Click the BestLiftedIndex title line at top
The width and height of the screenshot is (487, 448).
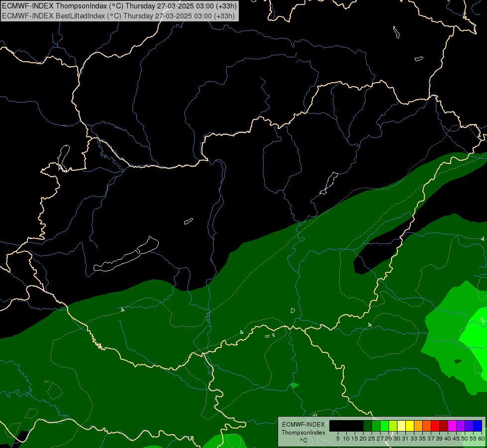coord(118,16)
